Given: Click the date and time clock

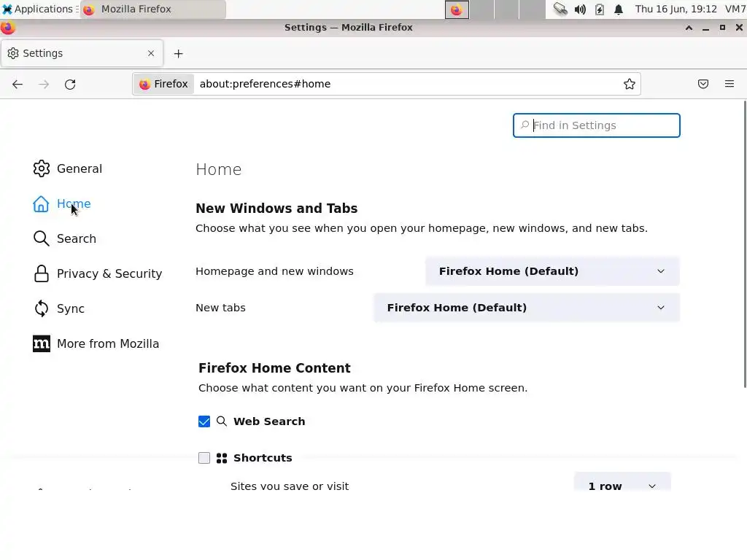Looking at the screenshot, I should click(676, 9).
